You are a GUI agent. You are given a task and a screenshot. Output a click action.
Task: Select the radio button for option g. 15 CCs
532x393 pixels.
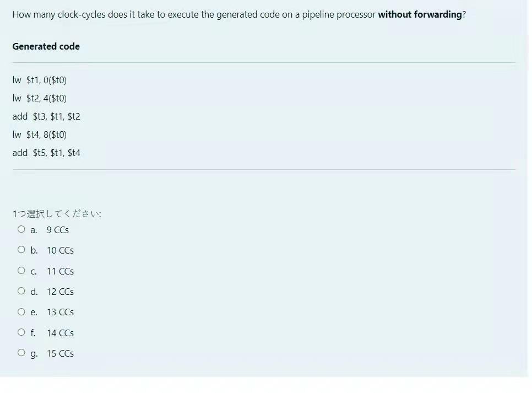(21, 352)
